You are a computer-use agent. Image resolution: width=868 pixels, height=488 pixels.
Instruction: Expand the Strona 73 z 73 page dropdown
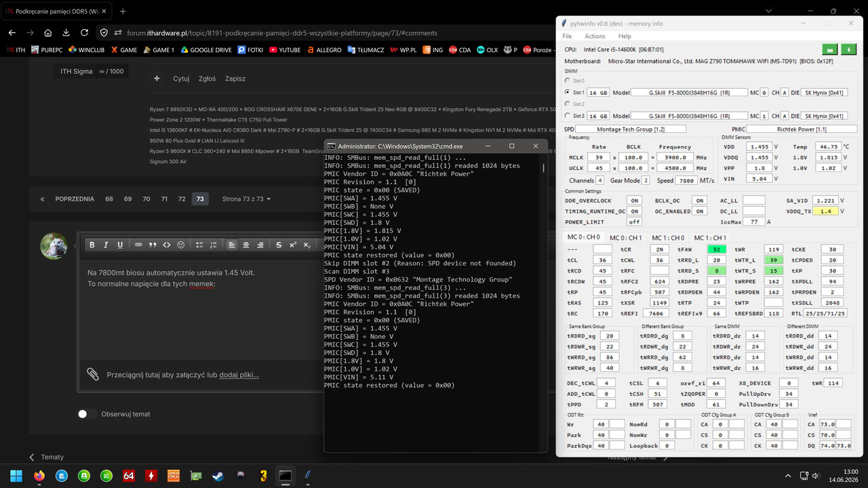click(x=247, y=199)
